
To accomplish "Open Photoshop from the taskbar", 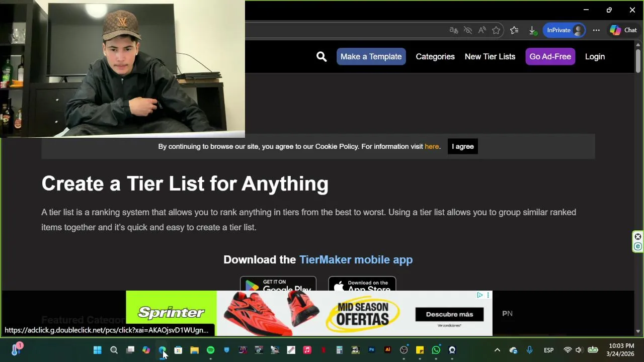I will point(371,350).
